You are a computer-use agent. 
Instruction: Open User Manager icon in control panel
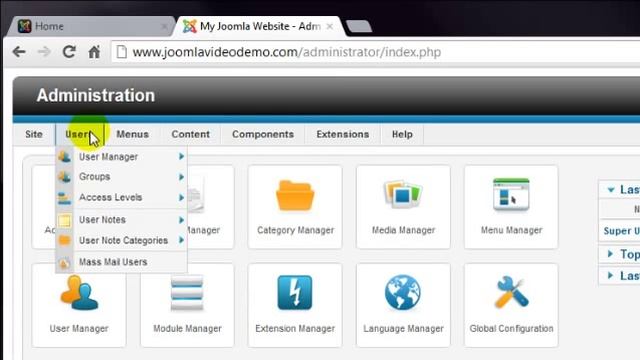tap(79, 293)
